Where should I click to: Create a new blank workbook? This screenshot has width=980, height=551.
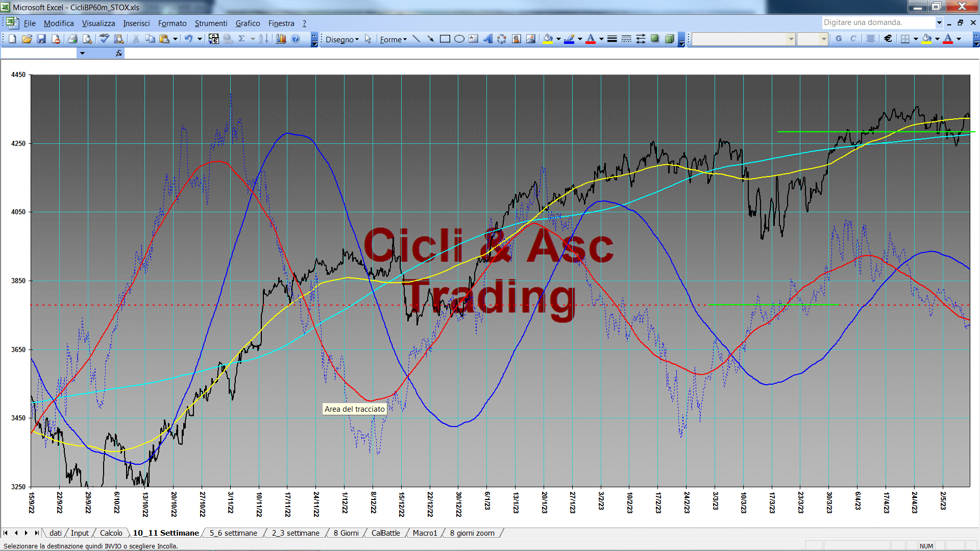point(12,39)
